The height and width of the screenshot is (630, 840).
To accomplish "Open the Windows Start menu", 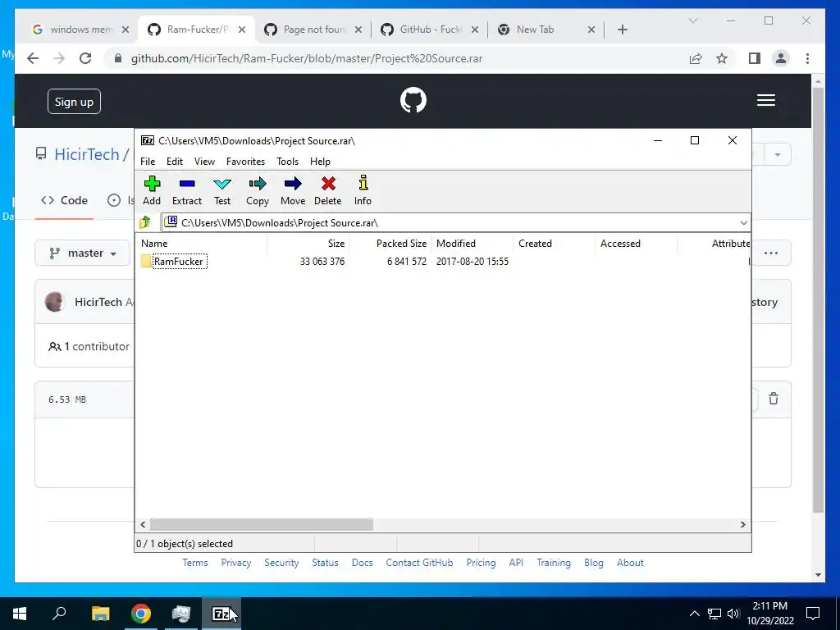I will pyautogui.click(x=20, y=614).
